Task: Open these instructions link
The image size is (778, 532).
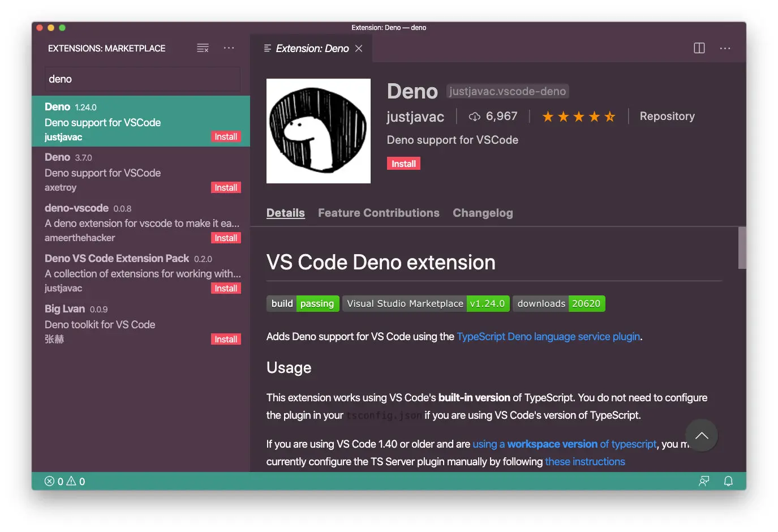Action: click(585, 461)
